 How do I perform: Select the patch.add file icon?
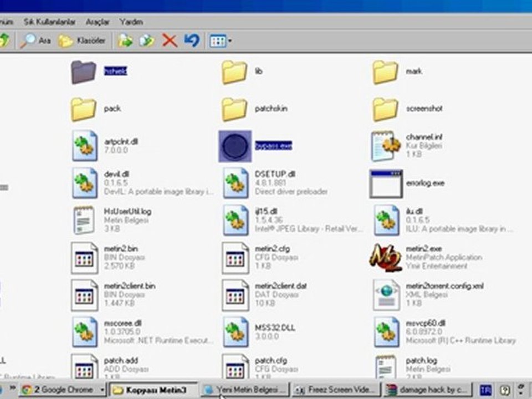[x=84, y=366]
